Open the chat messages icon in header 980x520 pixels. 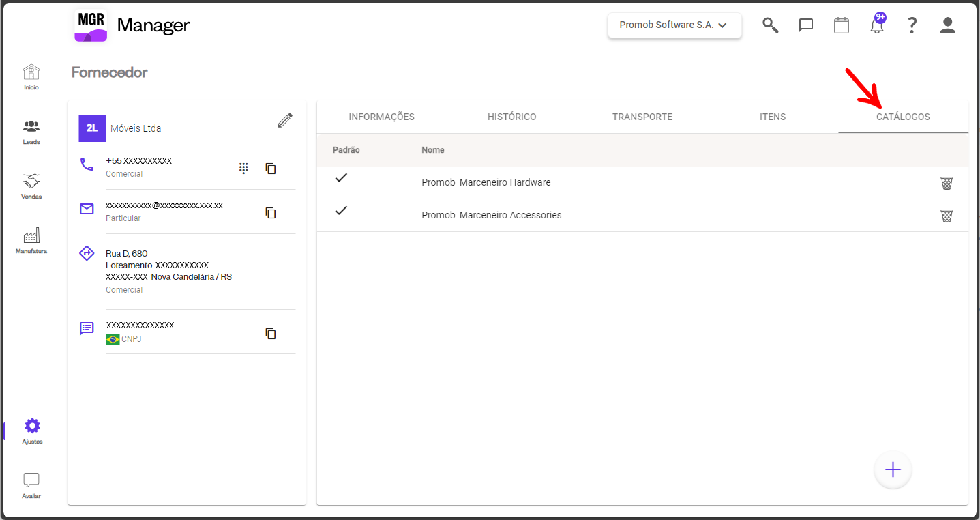pyautogui.click(x=806, y=26)
